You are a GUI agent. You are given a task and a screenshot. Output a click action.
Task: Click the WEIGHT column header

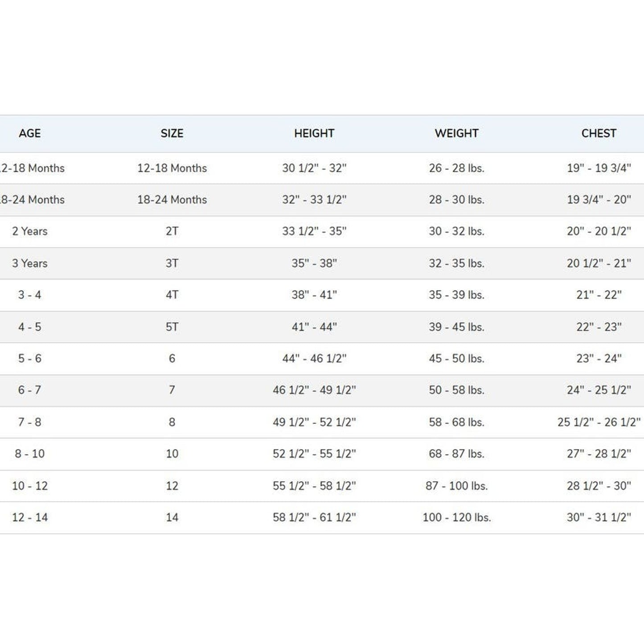456,133
